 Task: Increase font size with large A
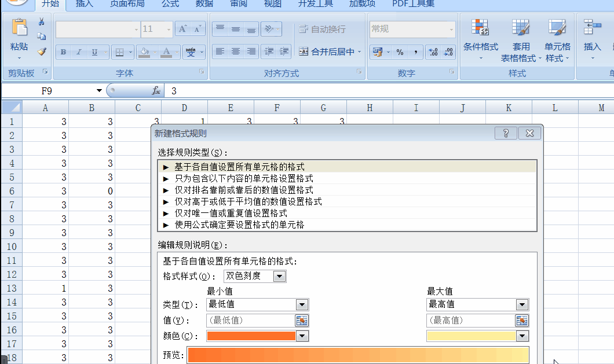pyautogui.click(x=182, y=29)
